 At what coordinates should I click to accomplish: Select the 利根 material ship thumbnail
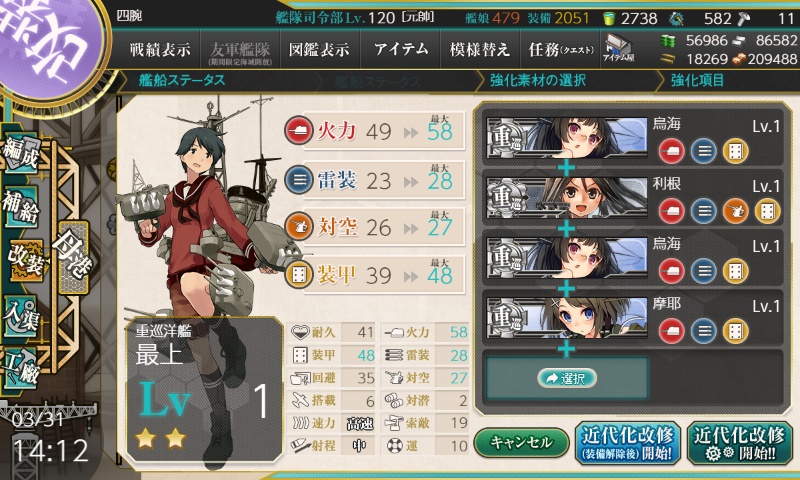tap(566, 197)
